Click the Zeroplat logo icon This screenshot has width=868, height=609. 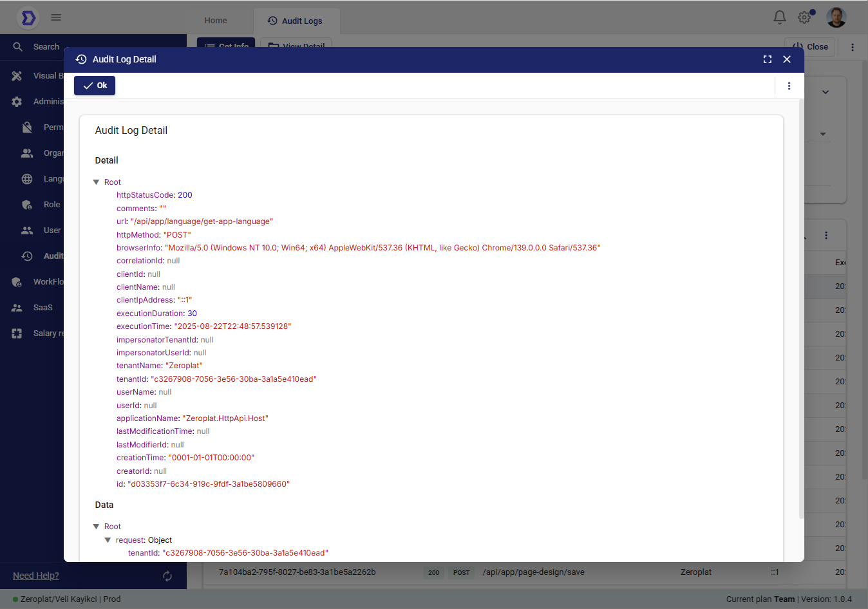[x=28, y=18]
